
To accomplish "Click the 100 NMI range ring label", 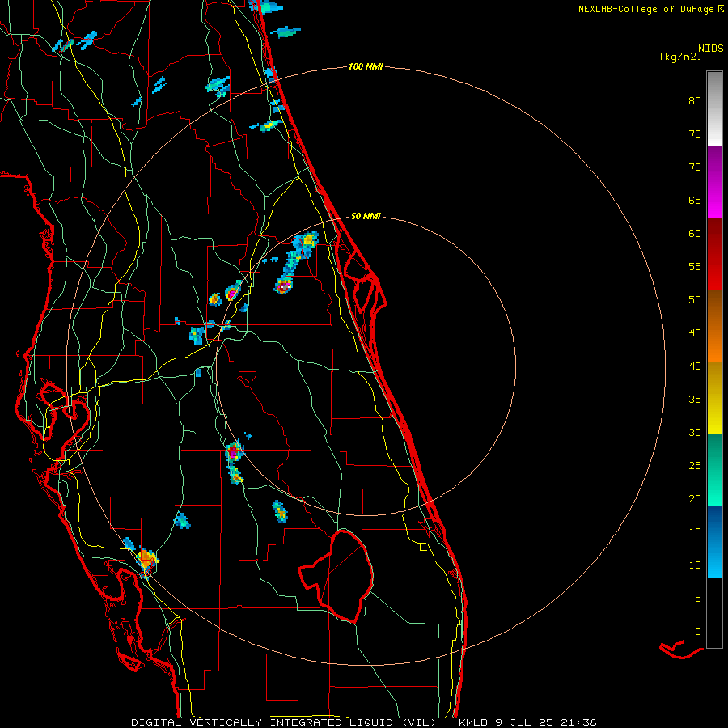I will click(366, 66).
